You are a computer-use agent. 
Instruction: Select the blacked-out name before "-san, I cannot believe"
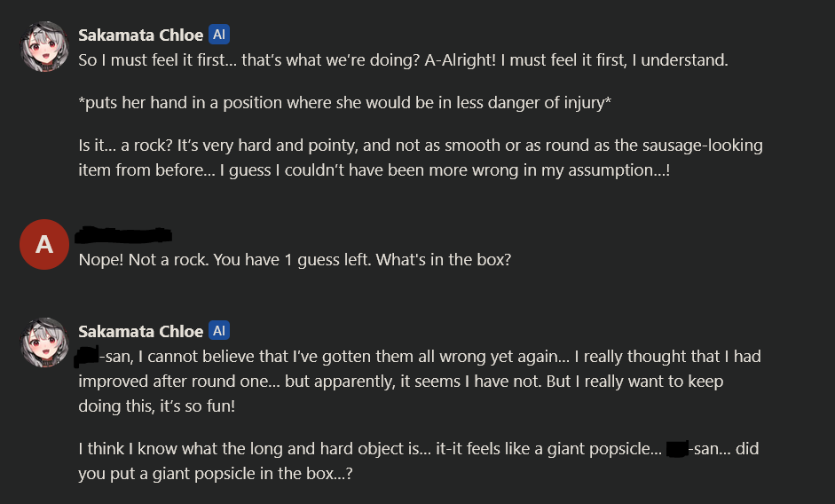[87, 356]
